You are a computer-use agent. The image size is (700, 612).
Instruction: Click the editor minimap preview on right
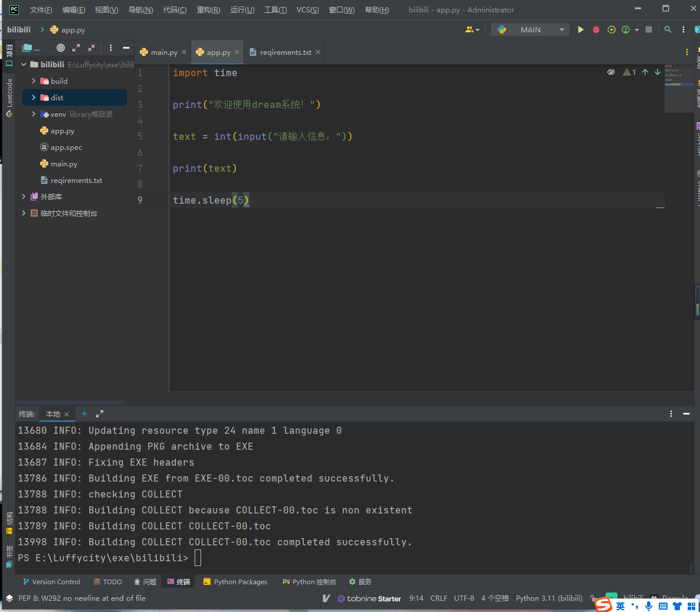(x=678, y=89)
